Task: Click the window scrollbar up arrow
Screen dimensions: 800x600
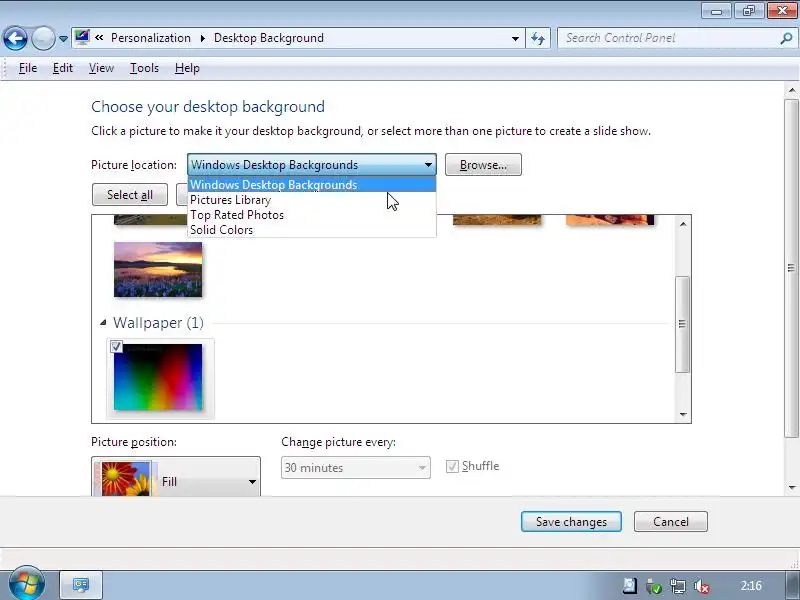Action: tap(792, 90)
